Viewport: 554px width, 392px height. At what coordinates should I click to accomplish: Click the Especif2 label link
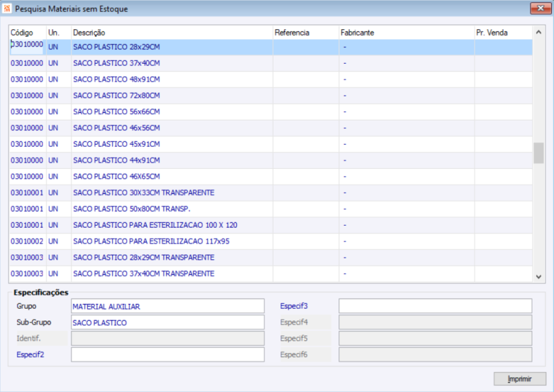30,355
